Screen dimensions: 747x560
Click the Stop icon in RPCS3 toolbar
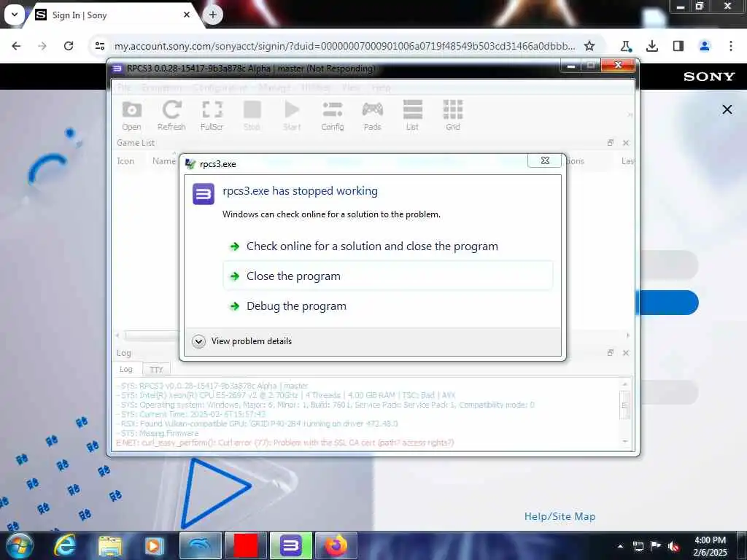252,114
